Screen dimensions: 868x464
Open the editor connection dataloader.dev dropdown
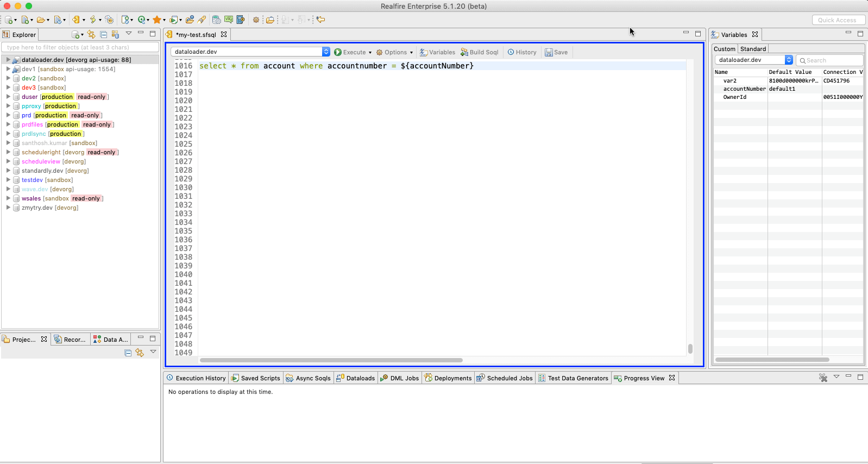pyautogui.click(x=250, y=52)
